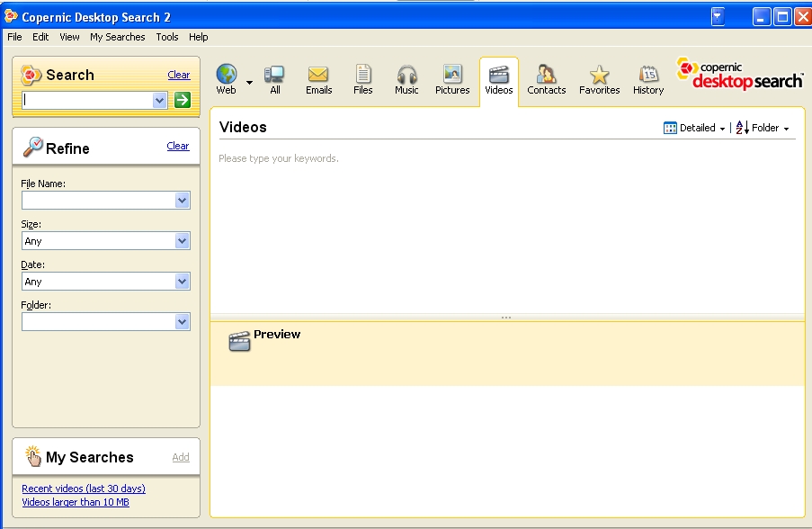Click the Search panel Copernic icon
Screen dimensions: 812x529
(x=31, y=76)
